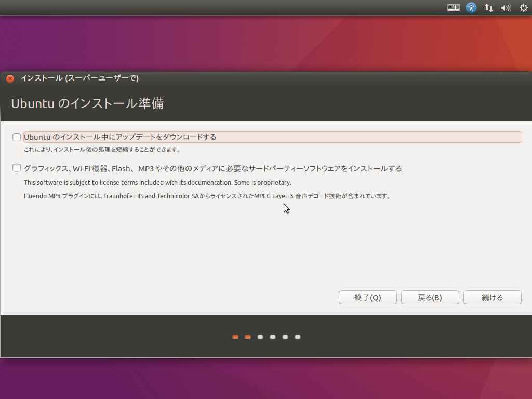This screenshot has width=532, height=399.
Task: Click the 'Fluendo MP3 プラグインには' notice text
Action: [207, 196]
